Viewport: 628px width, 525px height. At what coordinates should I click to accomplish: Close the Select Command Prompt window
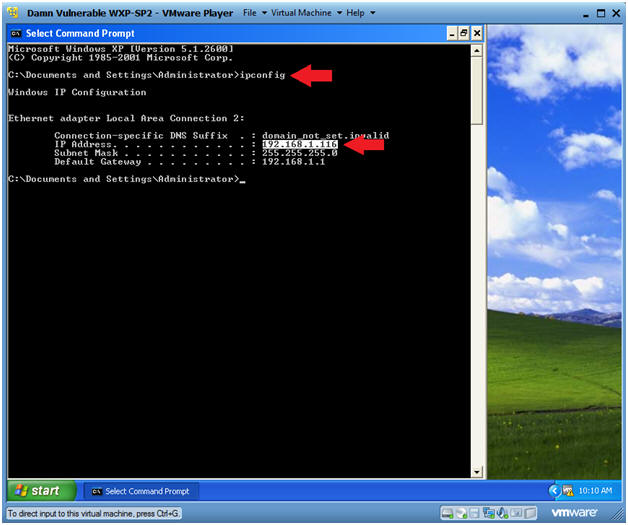pyautogui.click(x=477, y=33)
